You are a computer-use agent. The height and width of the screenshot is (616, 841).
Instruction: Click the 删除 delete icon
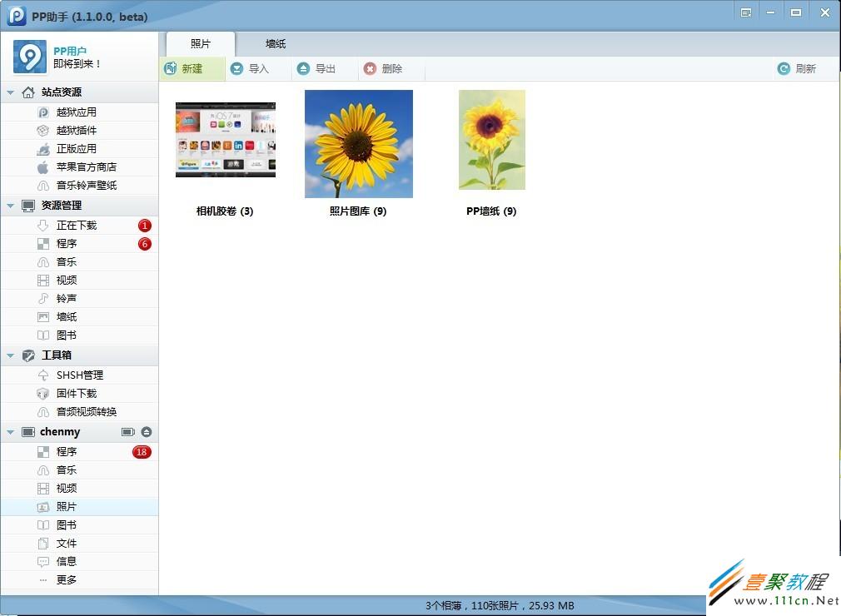click(x=370, y=68)
